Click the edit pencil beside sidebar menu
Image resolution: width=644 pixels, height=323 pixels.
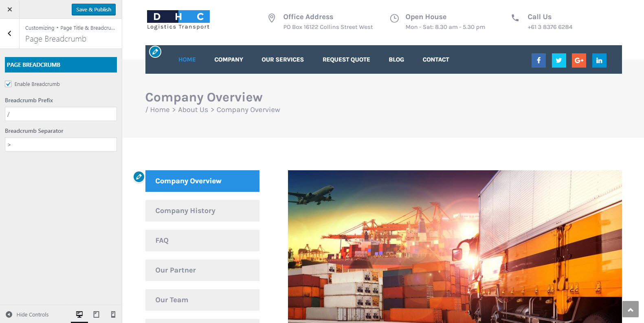139,177
